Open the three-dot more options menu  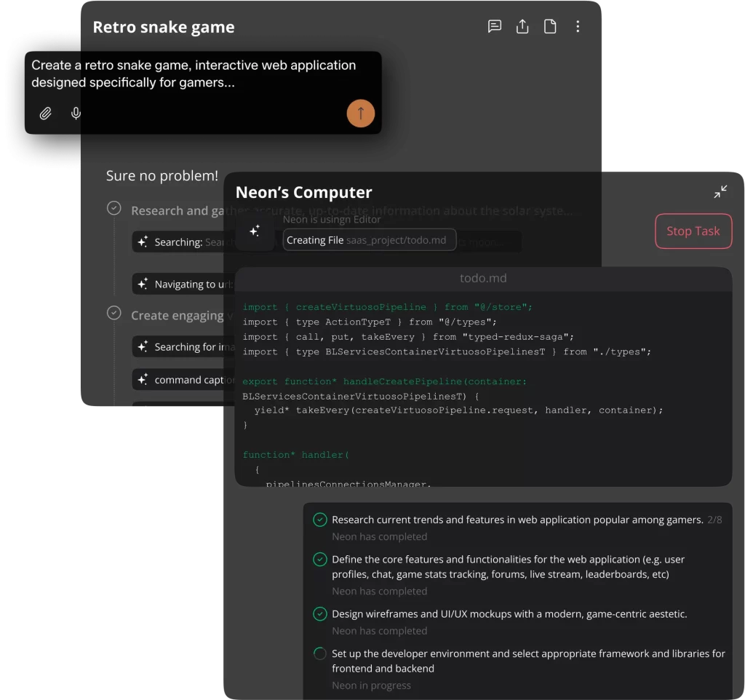point(578,27)
